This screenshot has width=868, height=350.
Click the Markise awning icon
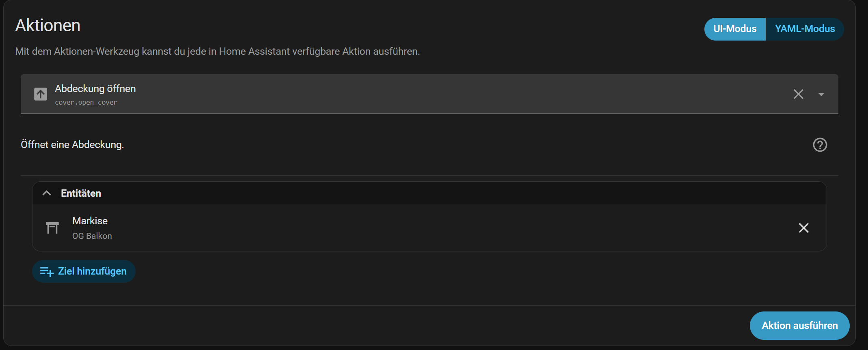pyautogui.click(x=52, y=228)
